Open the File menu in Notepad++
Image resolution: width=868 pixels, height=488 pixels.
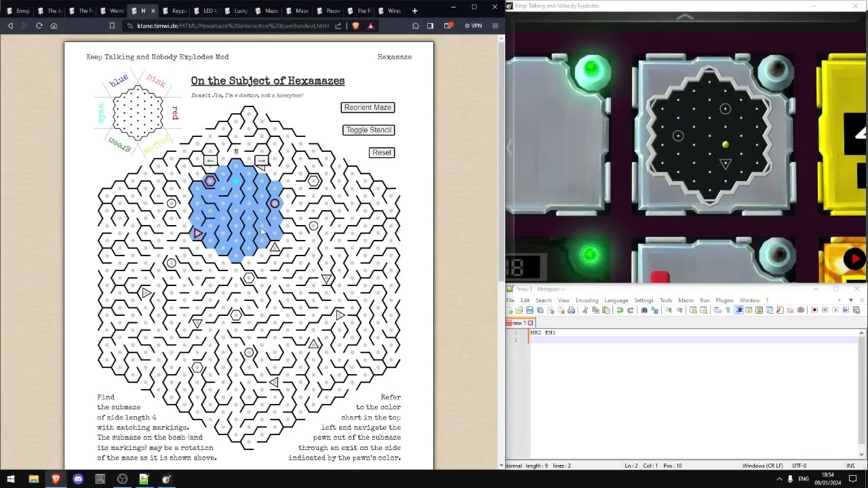510,300
